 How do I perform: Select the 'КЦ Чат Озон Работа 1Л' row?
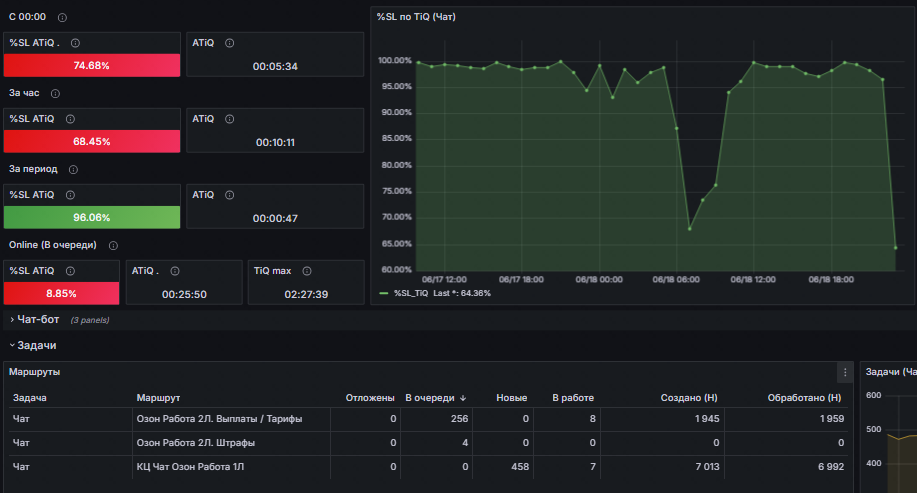[x=428, y=467]
